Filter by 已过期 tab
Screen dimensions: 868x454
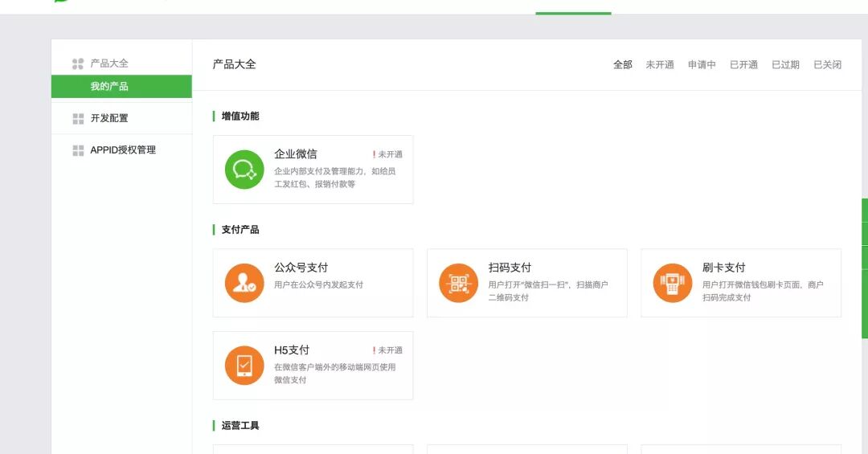pos(785,65)
